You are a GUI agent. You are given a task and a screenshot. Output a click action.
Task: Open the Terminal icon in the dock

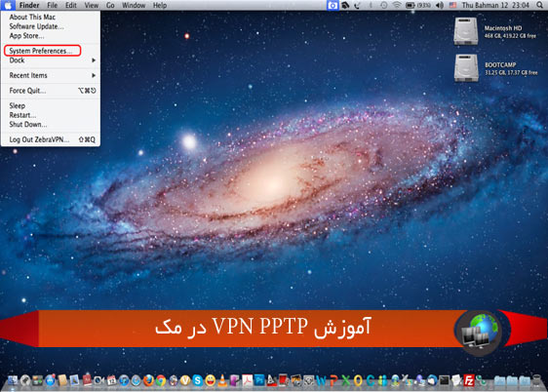pos(445,380)
